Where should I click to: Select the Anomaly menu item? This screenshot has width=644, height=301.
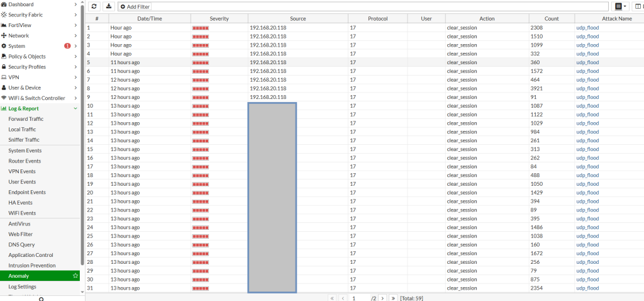click(x=40, y=276)
